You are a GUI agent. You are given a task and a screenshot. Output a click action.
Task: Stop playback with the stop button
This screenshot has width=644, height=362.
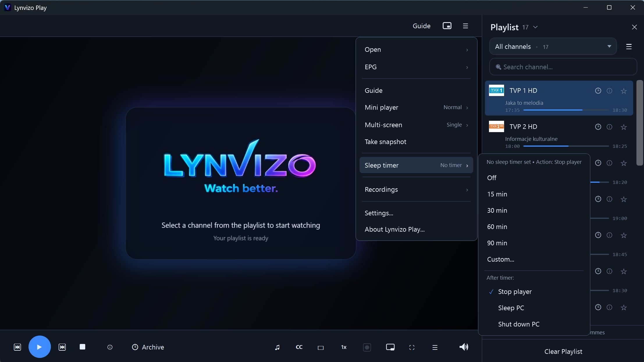coord(83,347)
